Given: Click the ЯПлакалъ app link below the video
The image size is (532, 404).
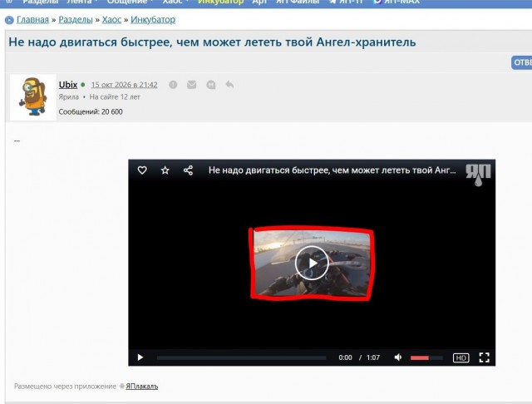Looking at the screenshot, I should [142, 386].
